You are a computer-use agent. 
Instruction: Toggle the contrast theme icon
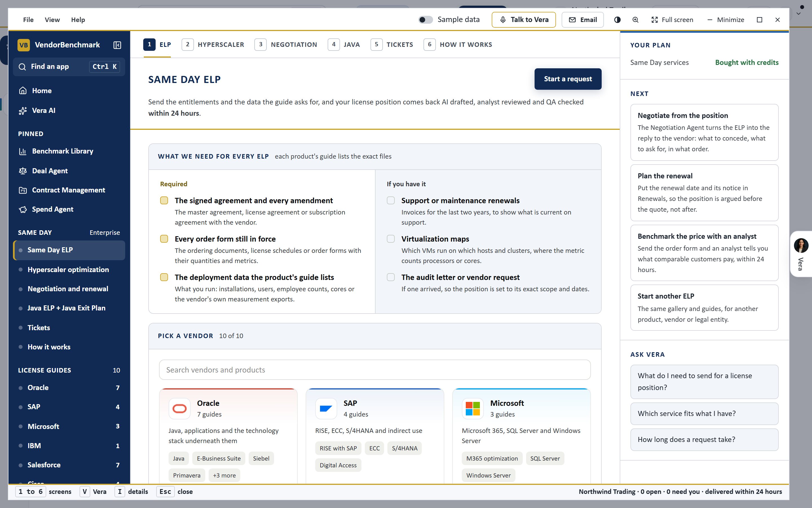tap(617, 20)
